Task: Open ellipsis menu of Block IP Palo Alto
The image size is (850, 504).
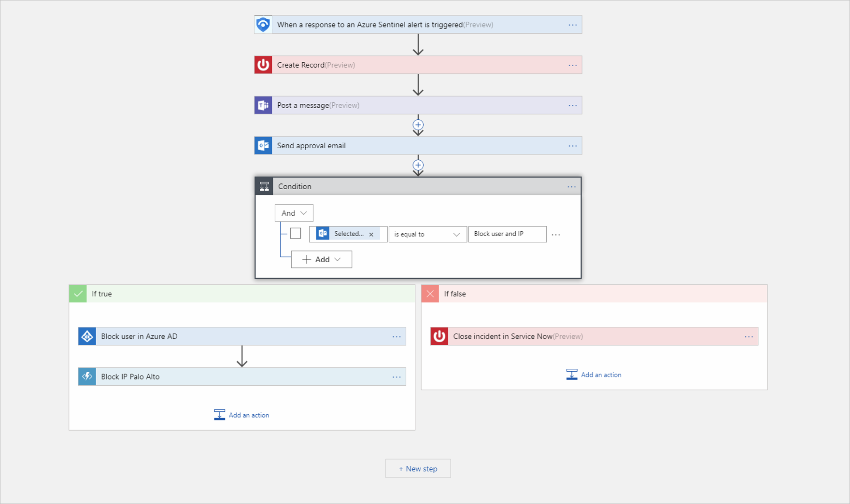Action: pyautogui.click(x=397, y=377)
